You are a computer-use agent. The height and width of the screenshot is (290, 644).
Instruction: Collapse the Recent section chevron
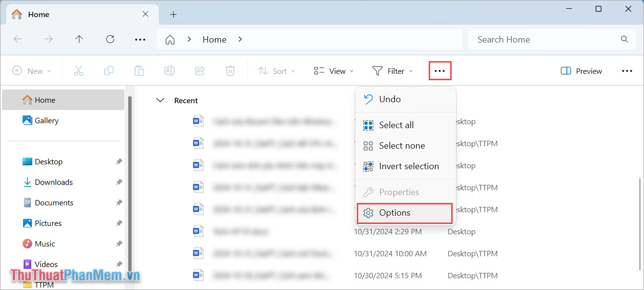[160, 100]
